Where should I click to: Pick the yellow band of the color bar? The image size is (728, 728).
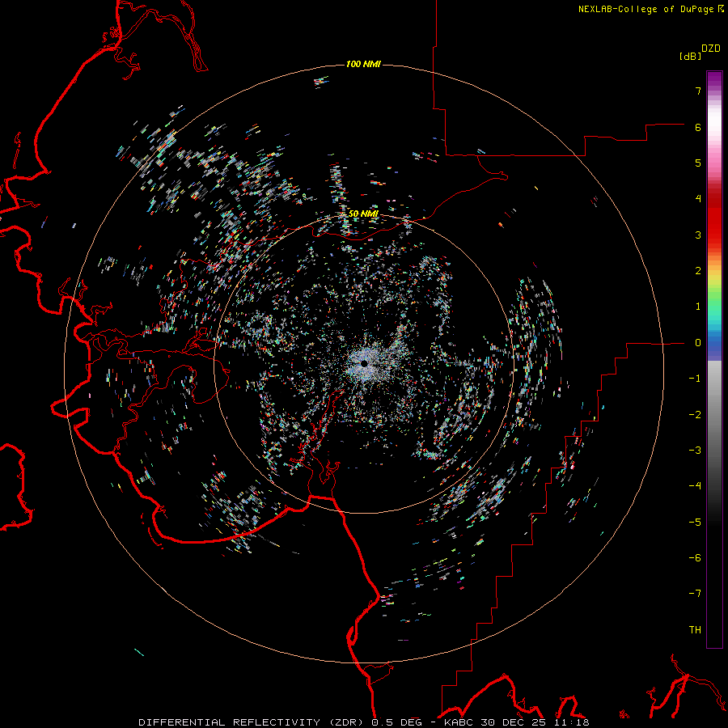coord(714,277)
